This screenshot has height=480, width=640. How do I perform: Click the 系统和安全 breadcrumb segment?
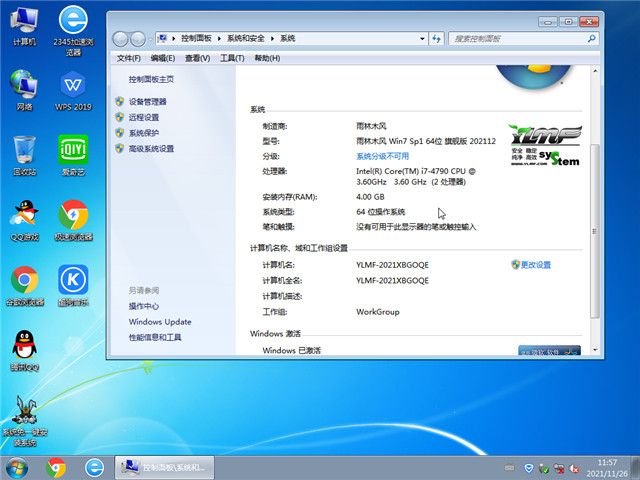246,38
